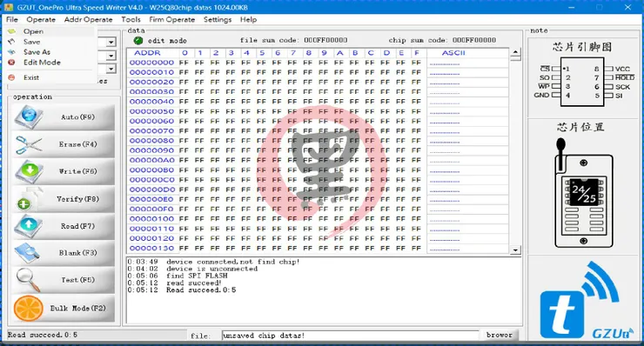Viewport: 644px width, 346px height.
Task: Select address row 000000A0
Action: click(151, 161)
